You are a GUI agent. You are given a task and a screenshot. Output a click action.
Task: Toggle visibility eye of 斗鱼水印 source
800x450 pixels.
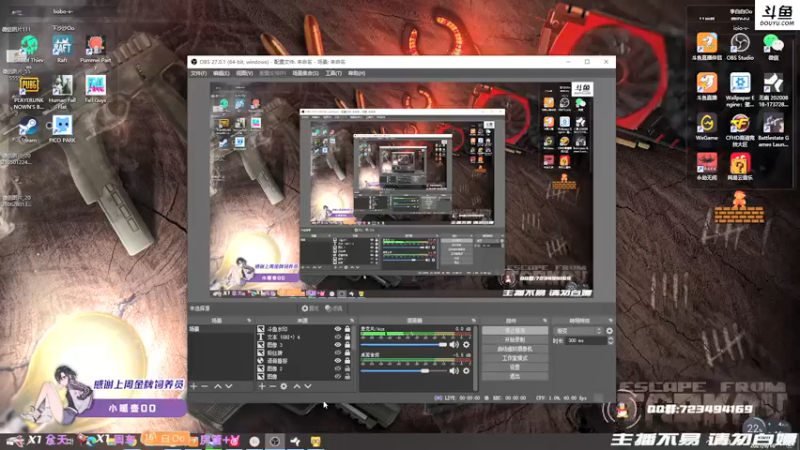pos(338,329)
